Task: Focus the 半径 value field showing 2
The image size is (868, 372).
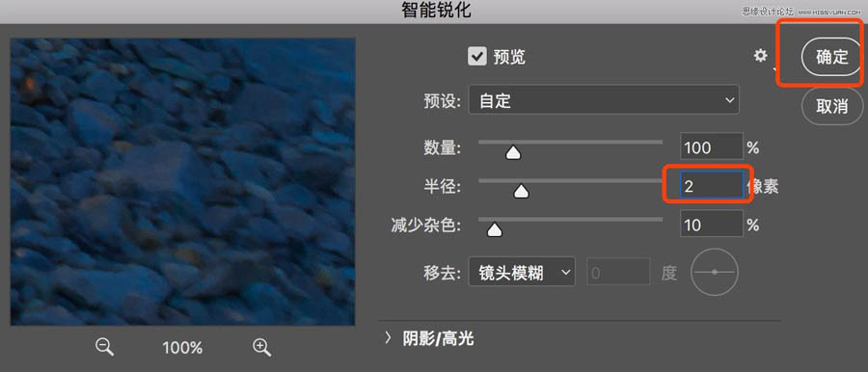Action: [712, 186]
